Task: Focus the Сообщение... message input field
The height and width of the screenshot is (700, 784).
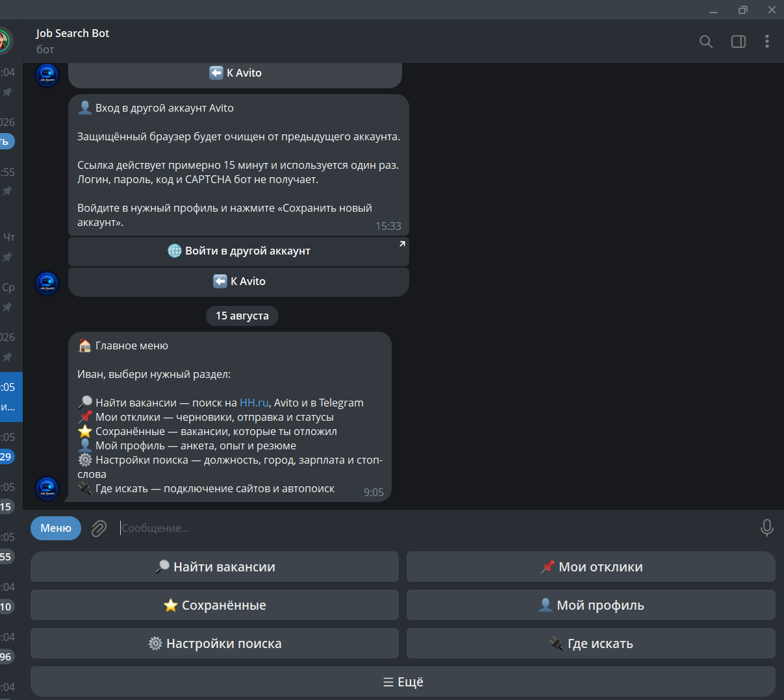Action: [x=435, y=528]
